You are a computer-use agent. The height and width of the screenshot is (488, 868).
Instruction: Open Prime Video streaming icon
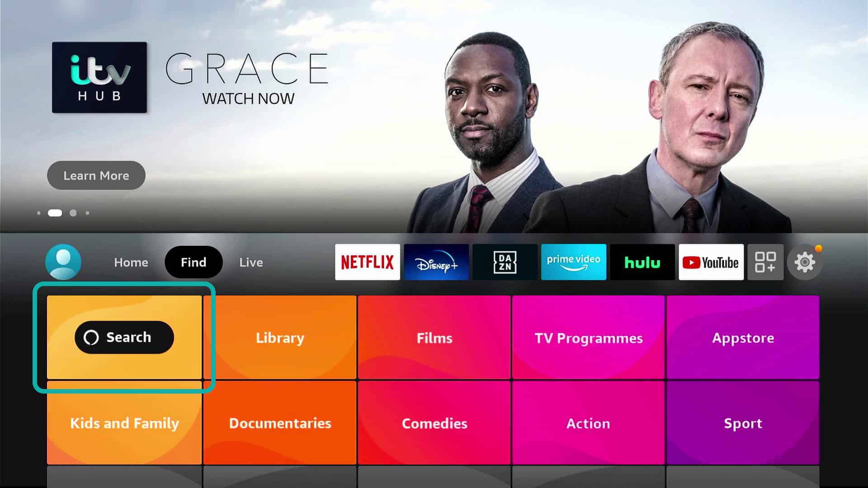(572, 262)
